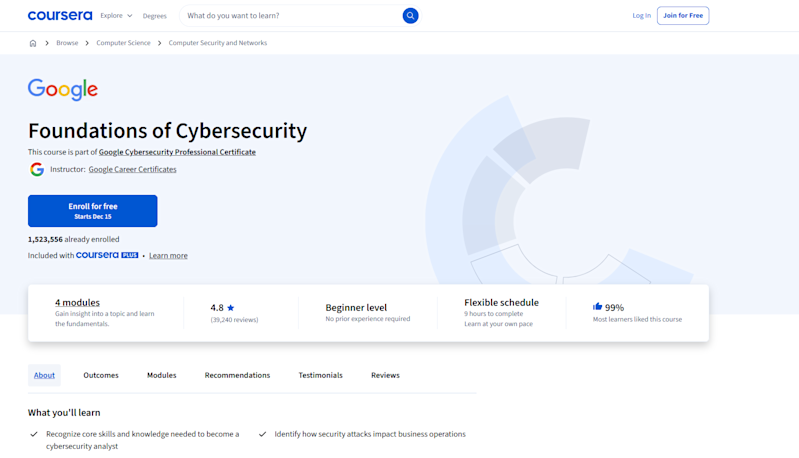Open Google Cybersecurity Professional Certificate link
This screenshot has width=799, height=458.
point(177,152)
